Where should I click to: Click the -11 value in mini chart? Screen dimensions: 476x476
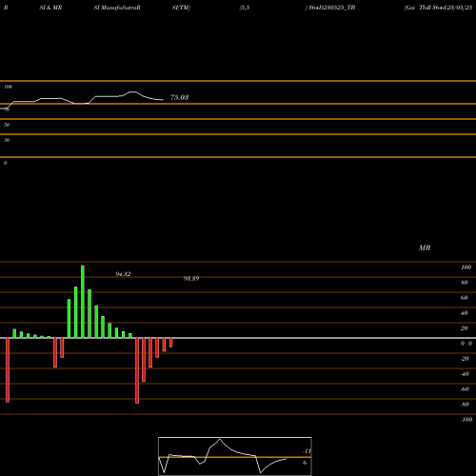[x=307, y=451]
